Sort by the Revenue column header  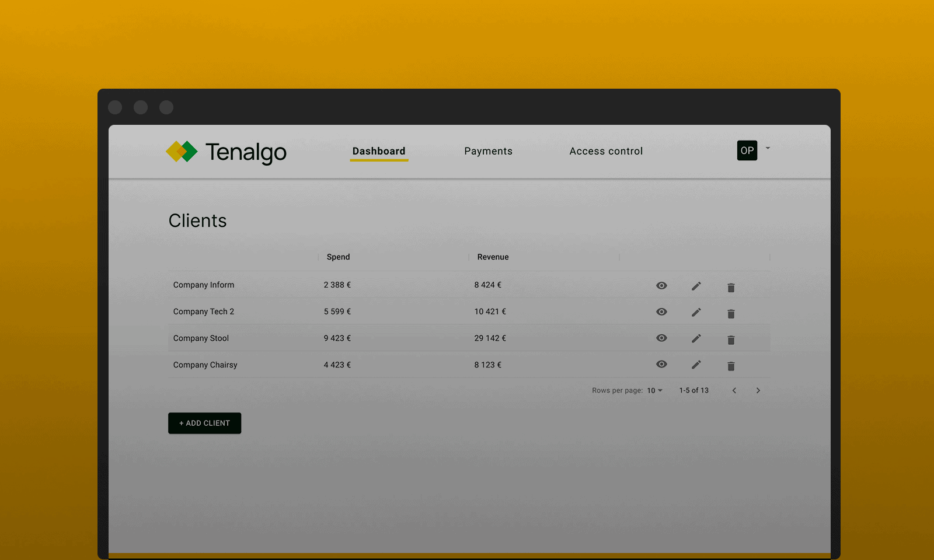(x=493, y=257)
